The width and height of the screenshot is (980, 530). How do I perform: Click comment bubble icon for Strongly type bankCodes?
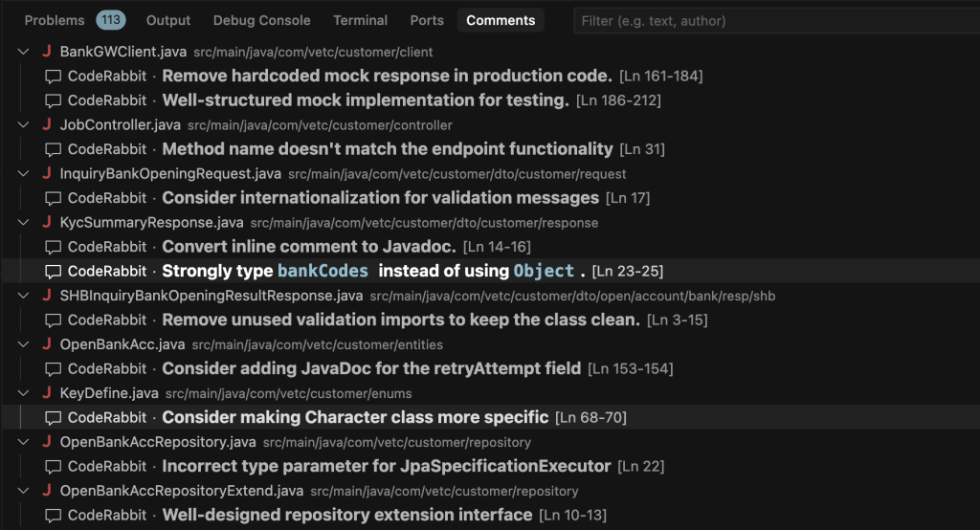[x=54, y=272]
